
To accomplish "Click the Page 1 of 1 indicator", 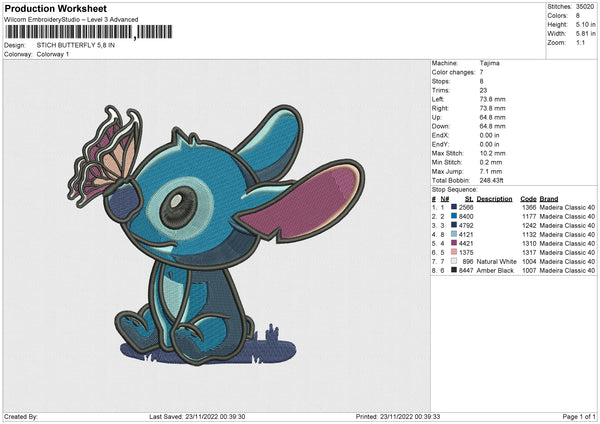I will [579, 417].
